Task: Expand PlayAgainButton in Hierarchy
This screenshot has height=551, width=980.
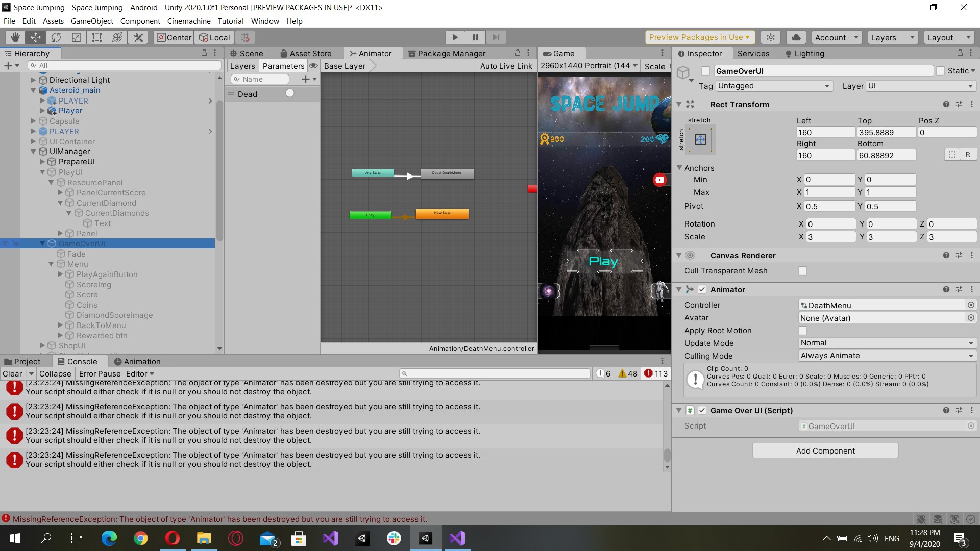Action: pos(61,274)
